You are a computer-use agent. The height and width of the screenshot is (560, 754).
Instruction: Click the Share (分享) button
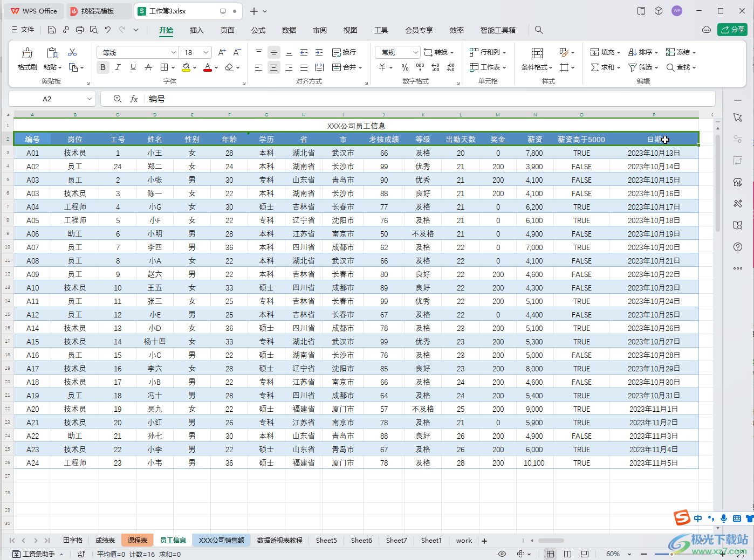coord(732,30)
